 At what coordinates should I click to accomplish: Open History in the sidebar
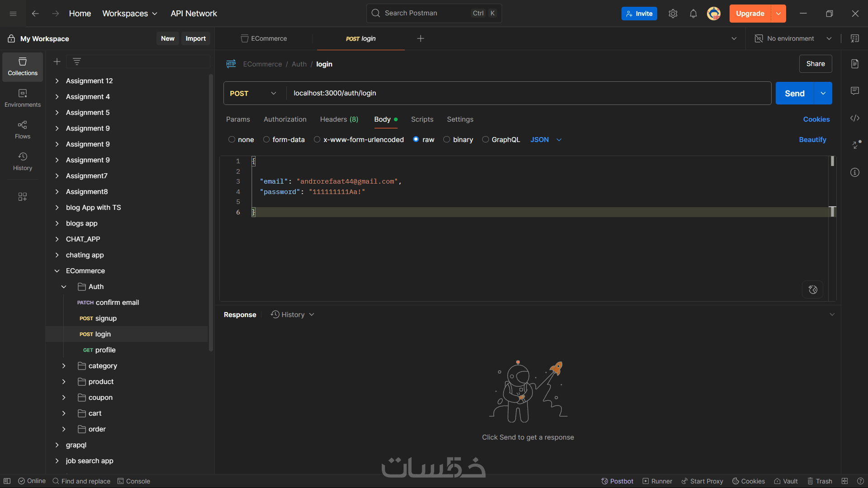[x=23, y=162]
